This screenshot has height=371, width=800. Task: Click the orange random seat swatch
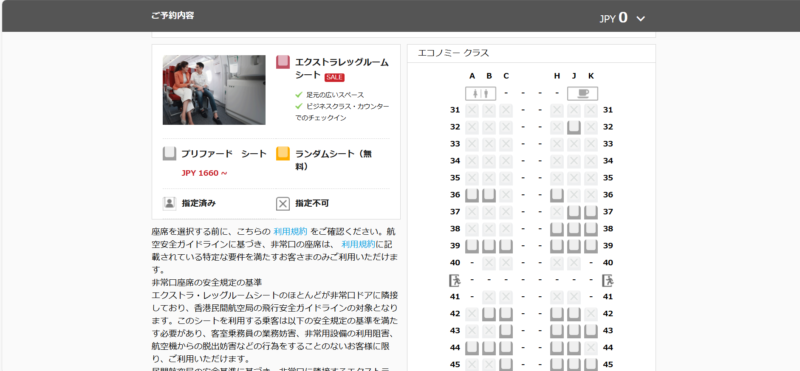pos(283,154)
